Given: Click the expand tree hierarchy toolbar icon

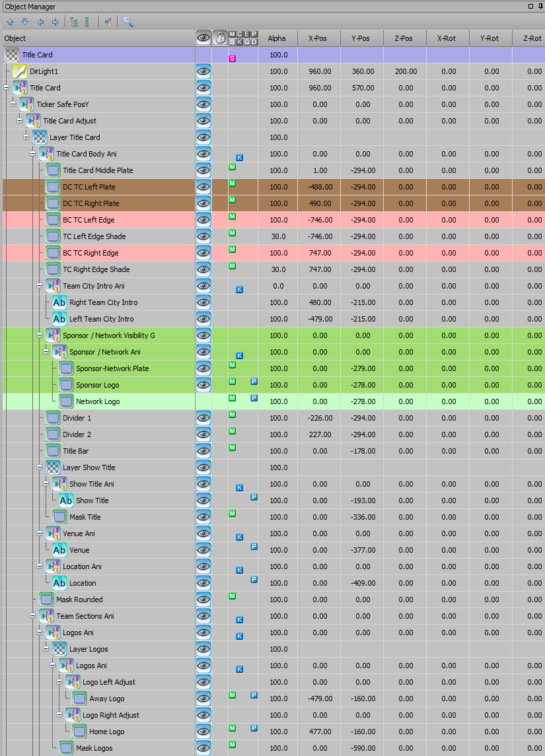Looking at the screenshot, I should (x=74, y=22).
